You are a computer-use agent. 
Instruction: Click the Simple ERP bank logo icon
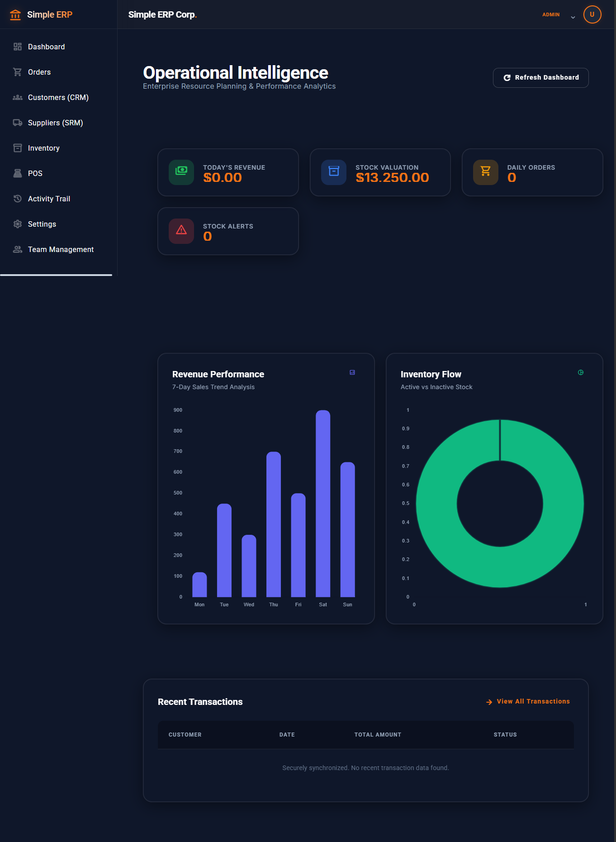pos(15,14)
